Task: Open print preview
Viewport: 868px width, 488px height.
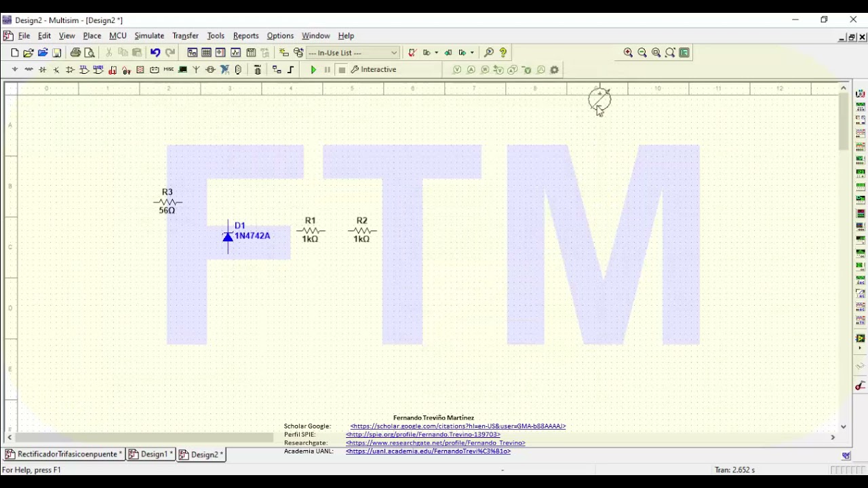Action: point(90,53)
